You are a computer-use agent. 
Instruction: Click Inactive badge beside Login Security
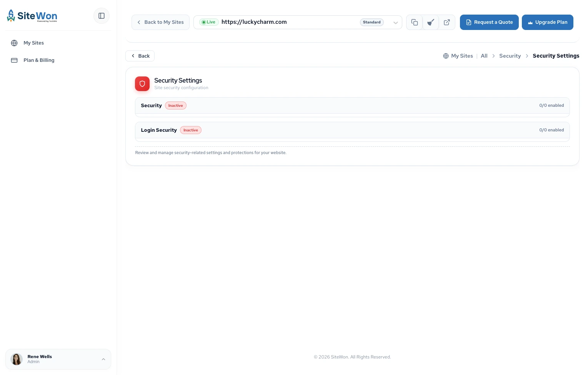pyautogui.click(x=191, y=130)
